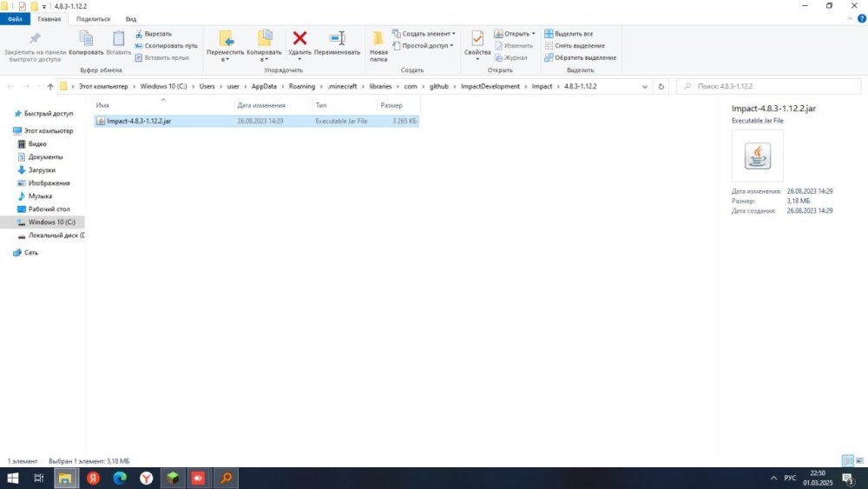Click the Java jar preview thumbnail
This screenshot has width=868, height=489.
[757, 156]
